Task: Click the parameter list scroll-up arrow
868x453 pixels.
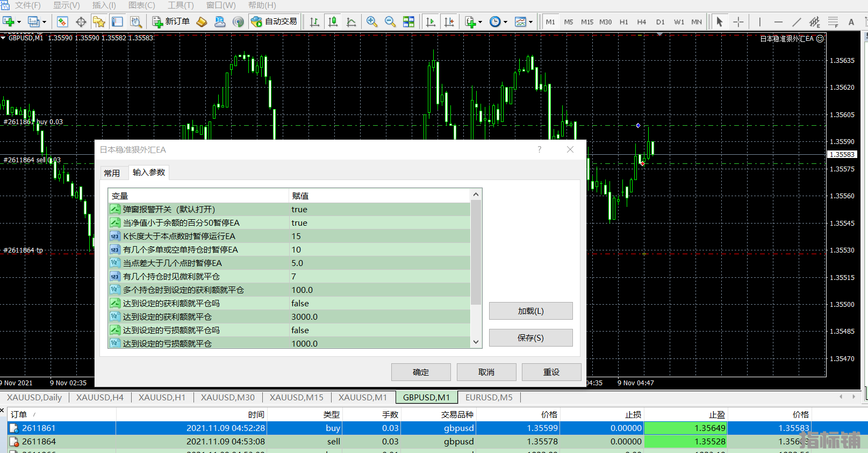Action: (476, 194)
